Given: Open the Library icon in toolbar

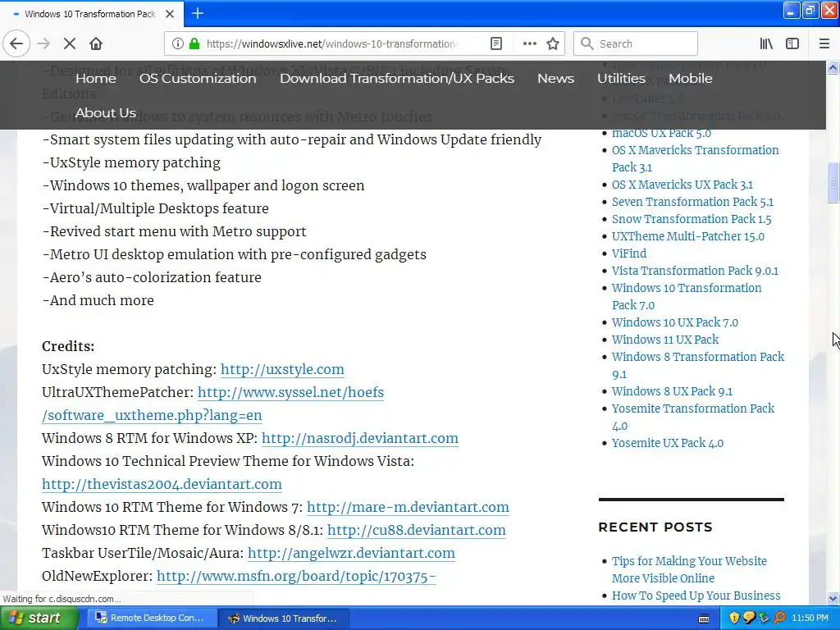Looking at the screenshot, I should 766,43.
